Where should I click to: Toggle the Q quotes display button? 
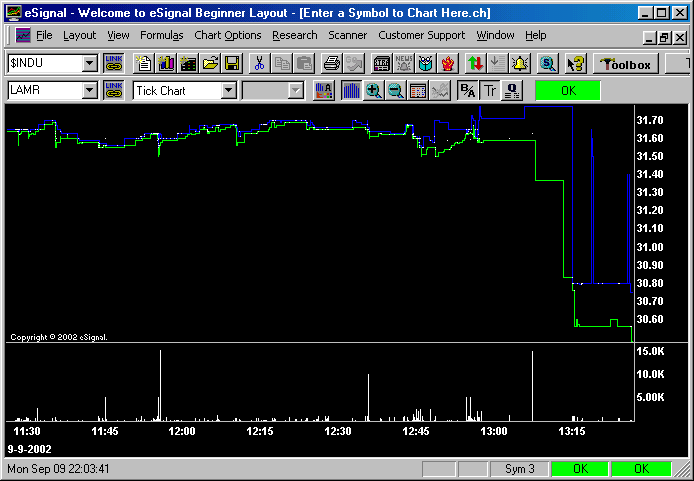(x=512, y=90)
